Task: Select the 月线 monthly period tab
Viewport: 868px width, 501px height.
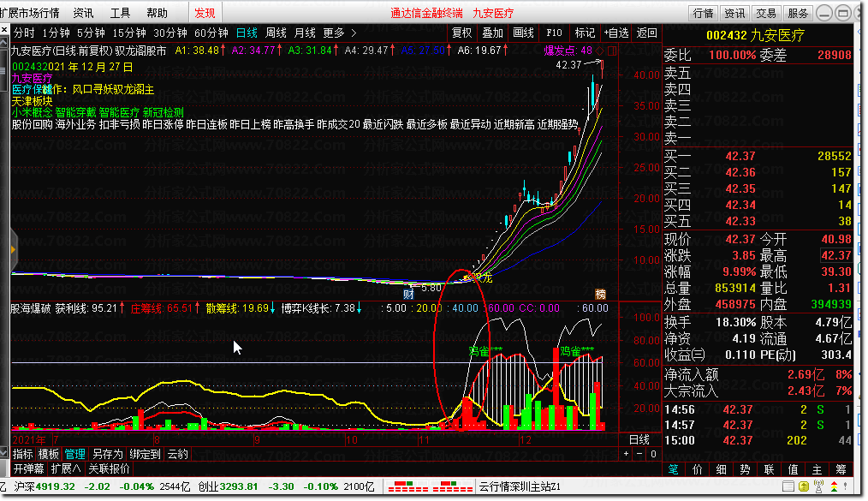Action: (305, 33)
